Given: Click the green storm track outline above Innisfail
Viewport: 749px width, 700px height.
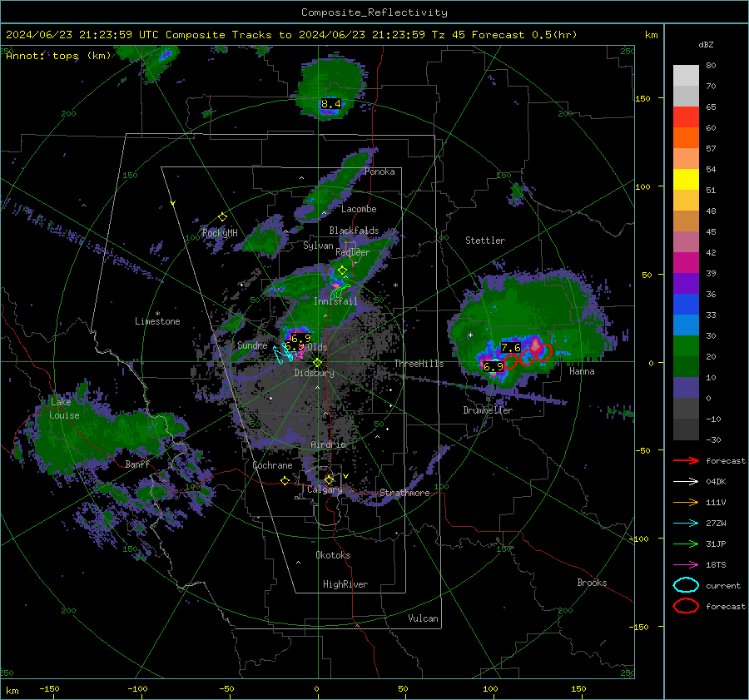Looking at the screenshot, I should click(340, 290).
